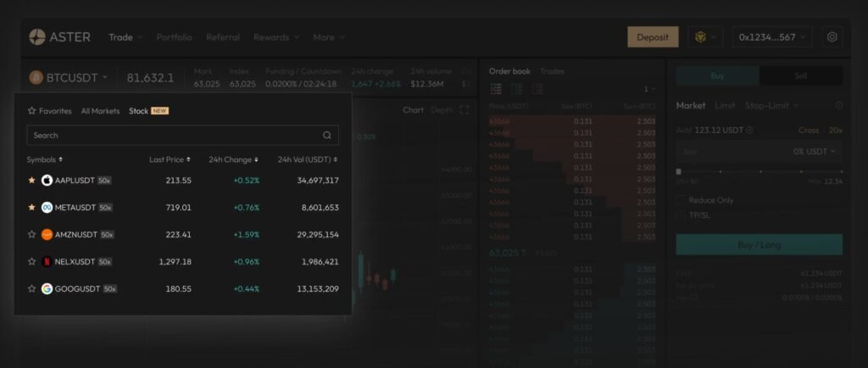Open the settings gear icon
This screenshot has height=368, width=868.
click(x=832, y=37)
